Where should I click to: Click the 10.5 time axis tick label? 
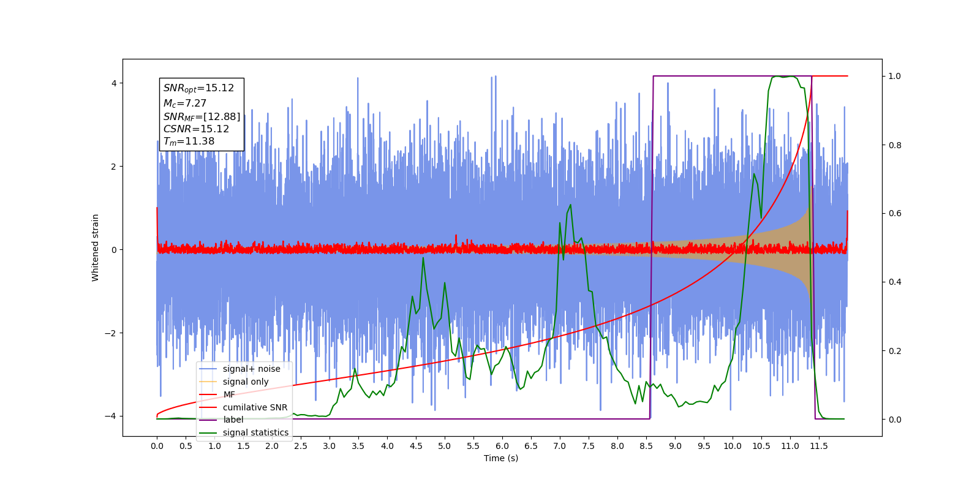761,446
